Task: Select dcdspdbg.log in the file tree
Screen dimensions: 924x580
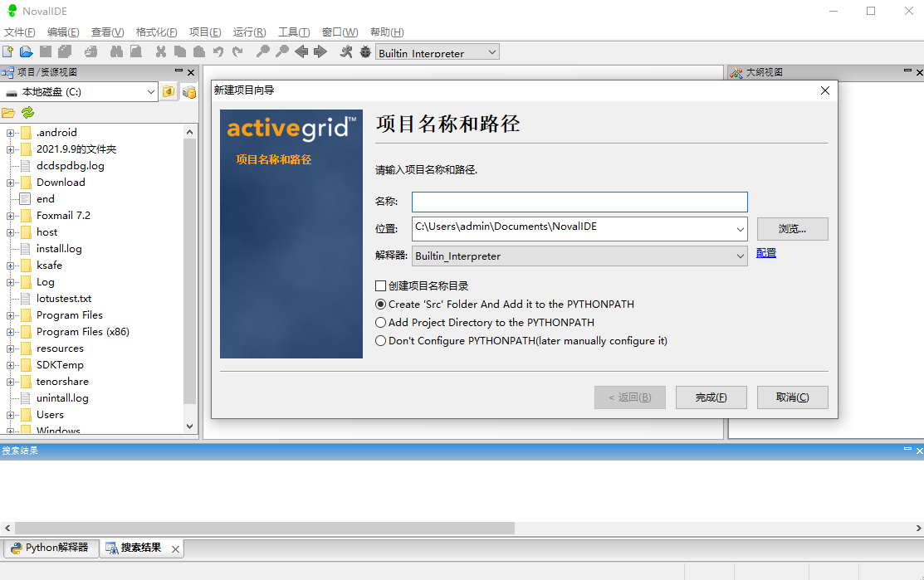Action: coord(70,166)
